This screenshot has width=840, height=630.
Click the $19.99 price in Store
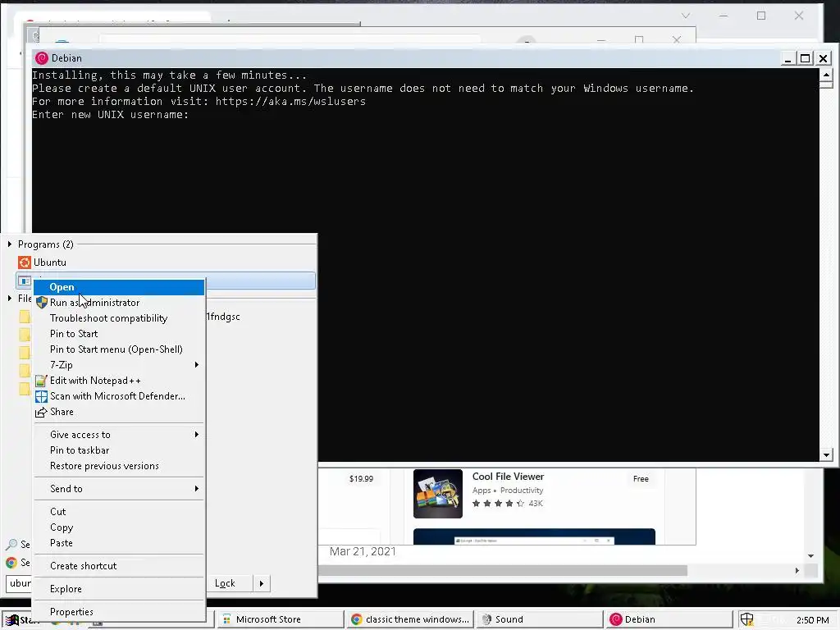click(361, 478)
